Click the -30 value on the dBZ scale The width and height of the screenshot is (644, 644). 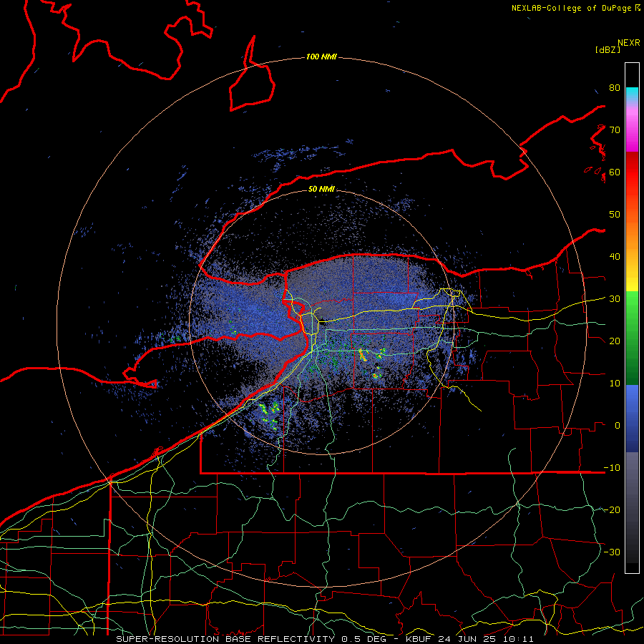click(612, 552)
